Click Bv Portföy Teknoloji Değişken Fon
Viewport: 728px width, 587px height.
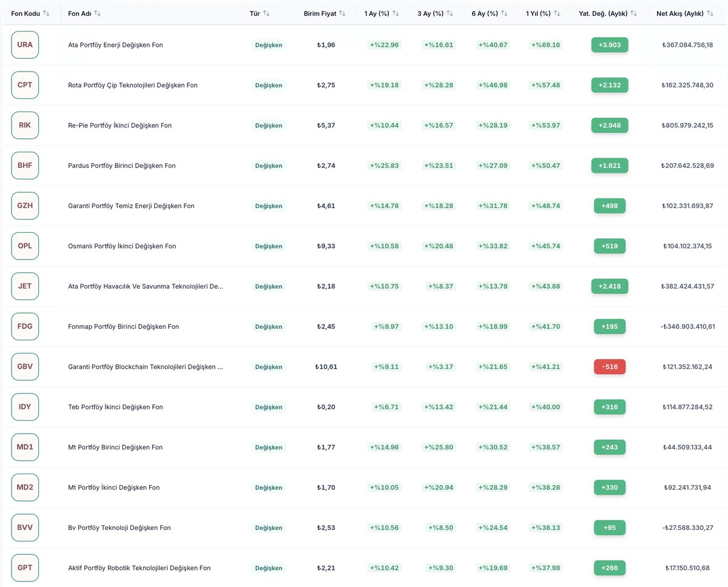119,528
